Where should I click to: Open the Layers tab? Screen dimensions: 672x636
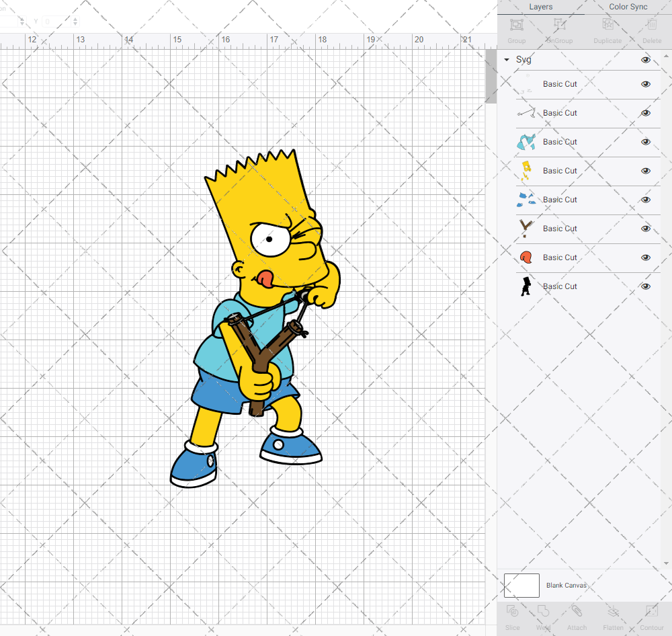pyautogui.click(x=540, y=7)
